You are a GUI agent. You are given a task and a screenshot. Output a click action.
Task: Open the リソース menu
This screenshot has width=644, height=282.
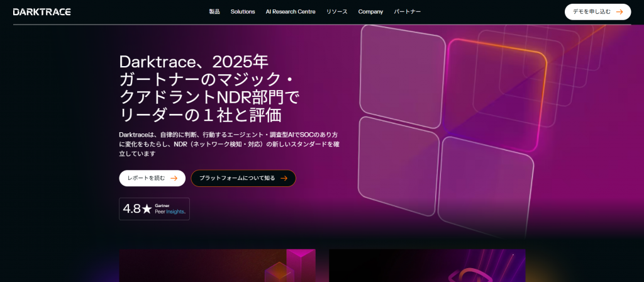(337, 12)
